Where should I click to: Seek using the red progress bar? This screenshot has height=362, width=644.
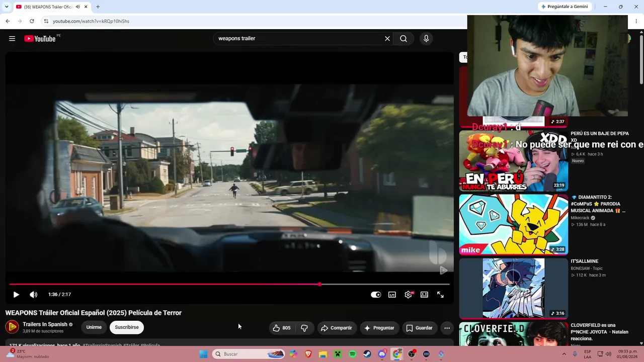click(229, 285)
